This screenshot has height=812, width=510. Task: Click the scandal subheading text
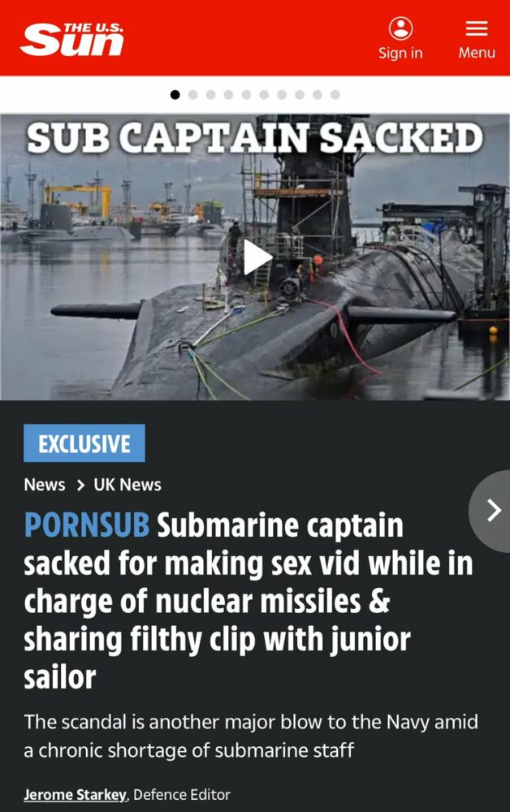click(x=251, y=736)
